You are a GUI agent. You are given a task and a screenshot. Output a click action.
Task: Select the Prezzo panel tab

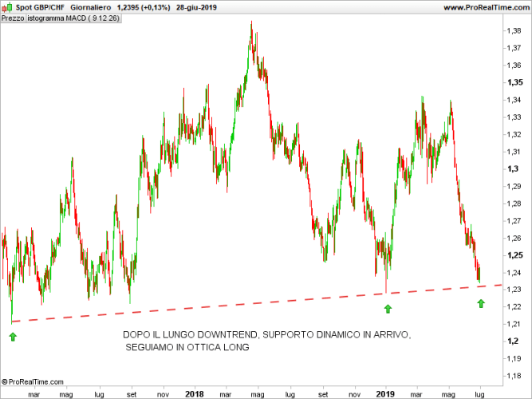tap(13, 18)
